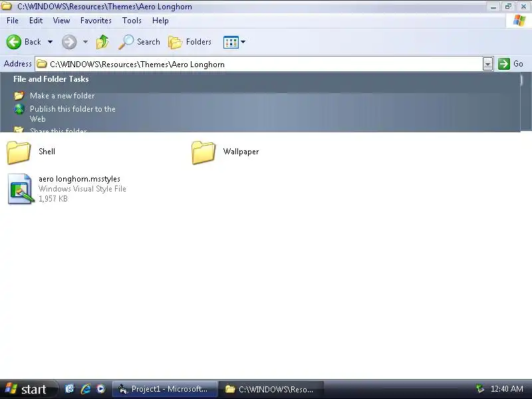Click the Search magnifier toolbar button
The image size is (532, 399).
pyautogui.click(x=139, y=42)
